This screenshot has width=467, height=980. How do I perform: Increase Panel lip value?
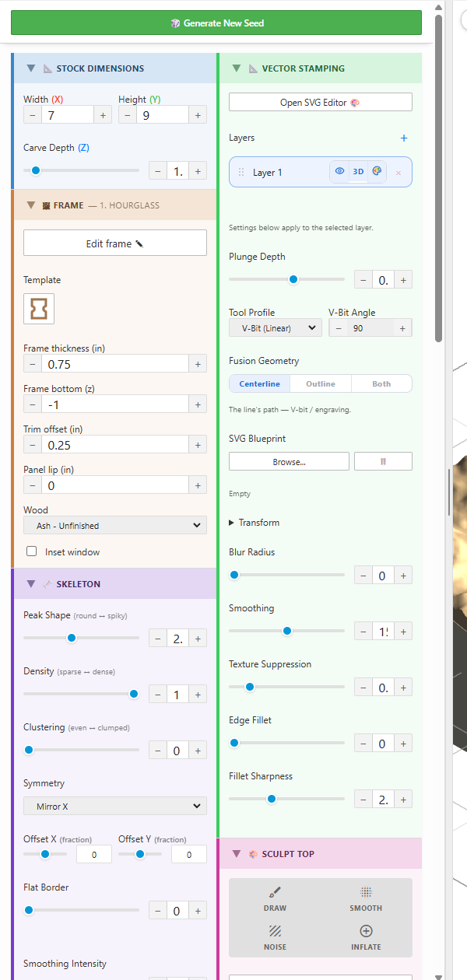[198, 485]
